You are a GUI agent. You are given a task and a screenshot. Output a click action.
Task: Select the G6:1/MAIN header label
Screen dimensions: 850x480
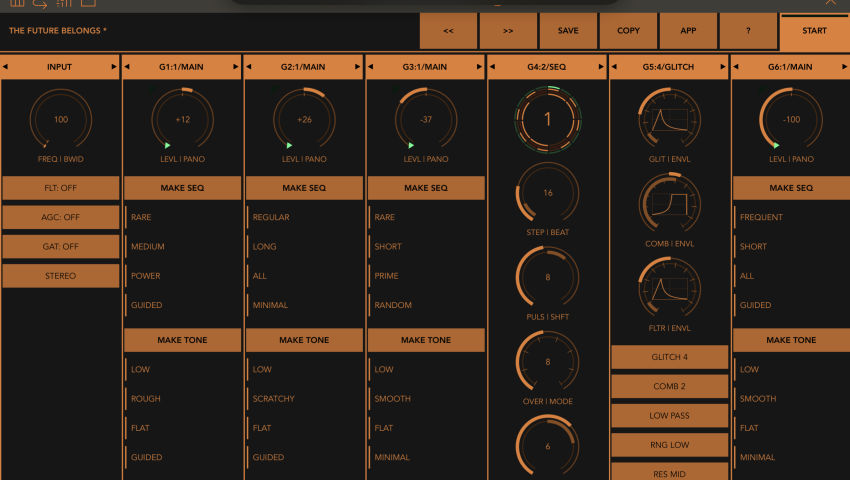pos(790,67)
